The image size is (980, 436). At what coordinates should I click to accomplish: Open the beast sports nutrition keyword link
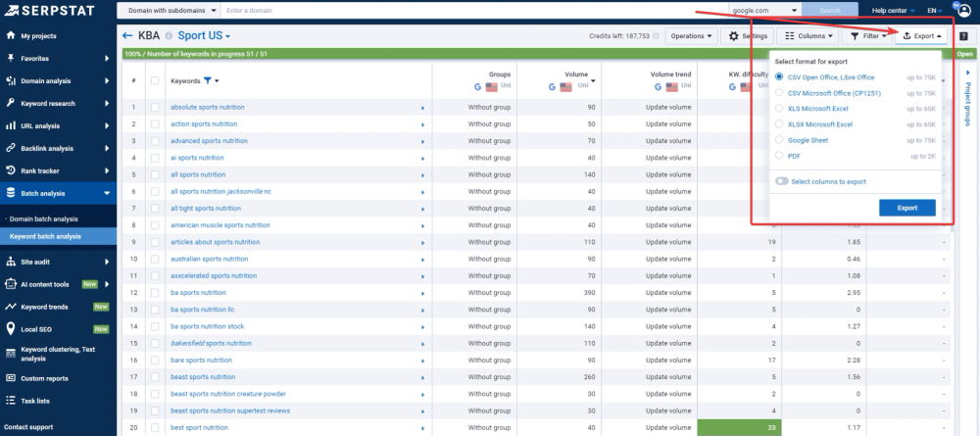click(x=203, y=377)
